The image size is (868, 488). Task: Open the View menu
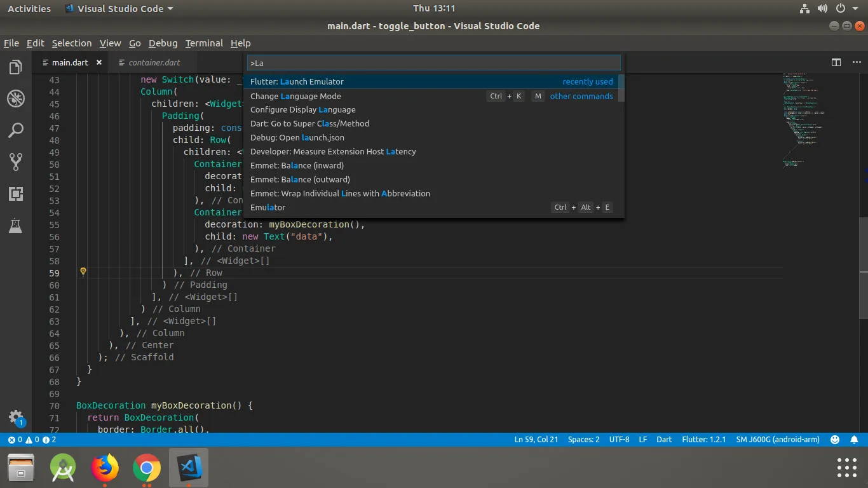click(x=110, y=43)
